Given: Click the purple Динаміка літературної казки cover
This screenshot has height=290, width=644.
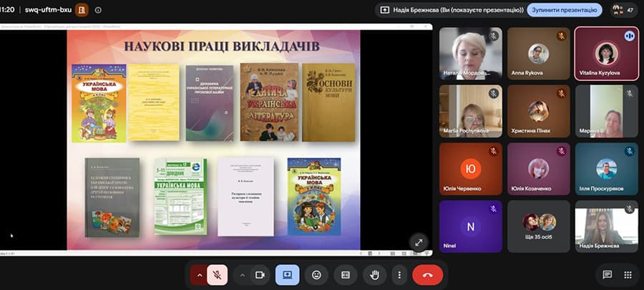Looking at the screenshot, I should coord(210,103).
